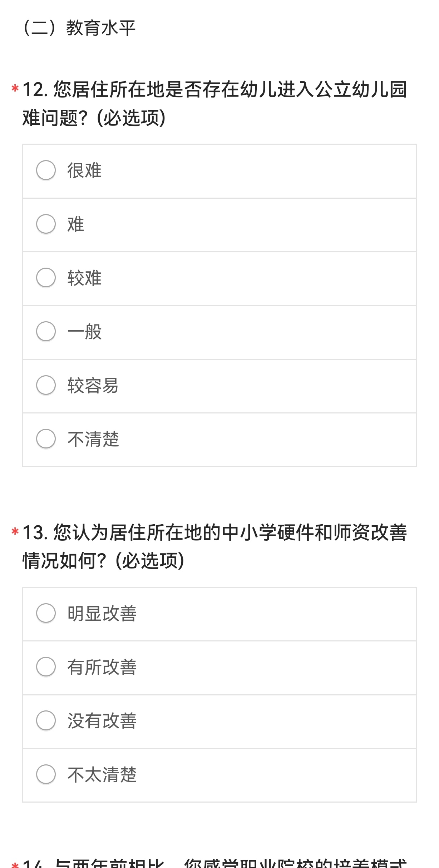Image resolution: width=439 pixels, height=868 pixels.
Task: Pick 较难 for question 12
Action: point(46,278)
